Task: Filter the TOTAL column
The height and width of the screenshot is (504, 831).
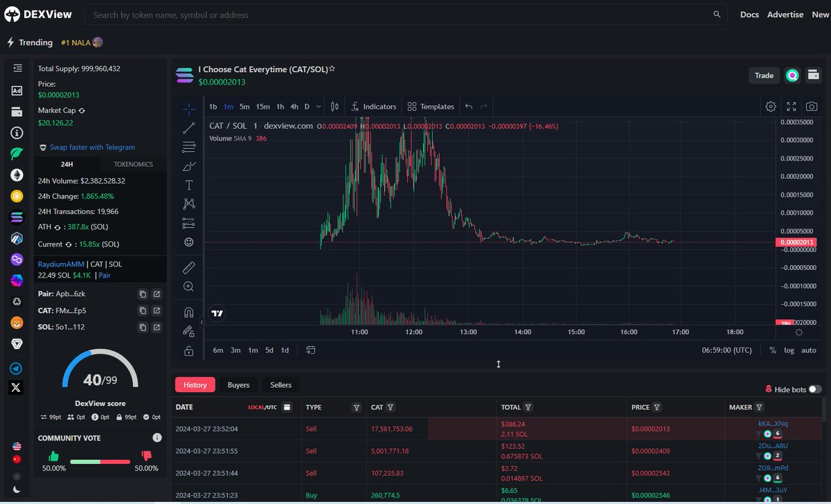Action: [x=528, y=408]
